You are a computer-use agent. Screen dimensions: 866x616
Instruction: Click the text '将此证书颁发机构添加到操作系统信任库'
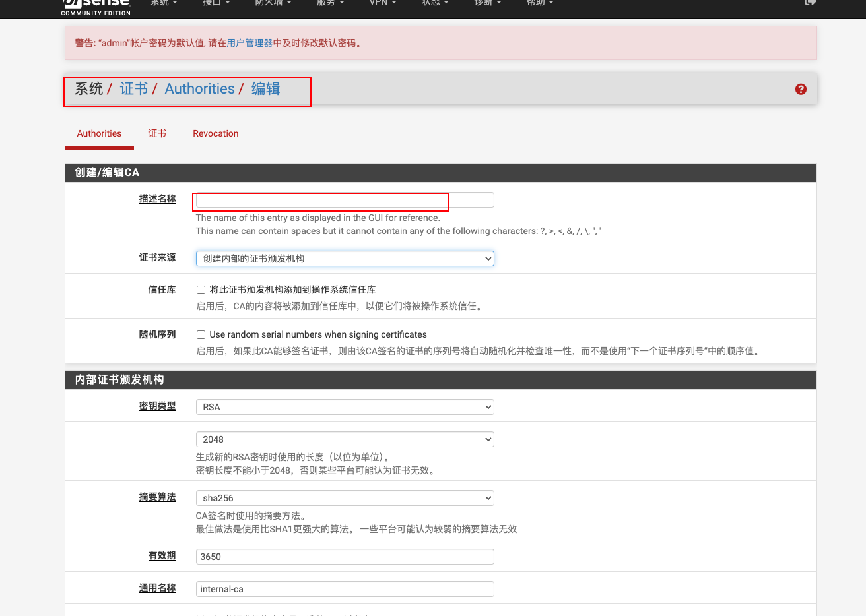[x=292, y=290]
